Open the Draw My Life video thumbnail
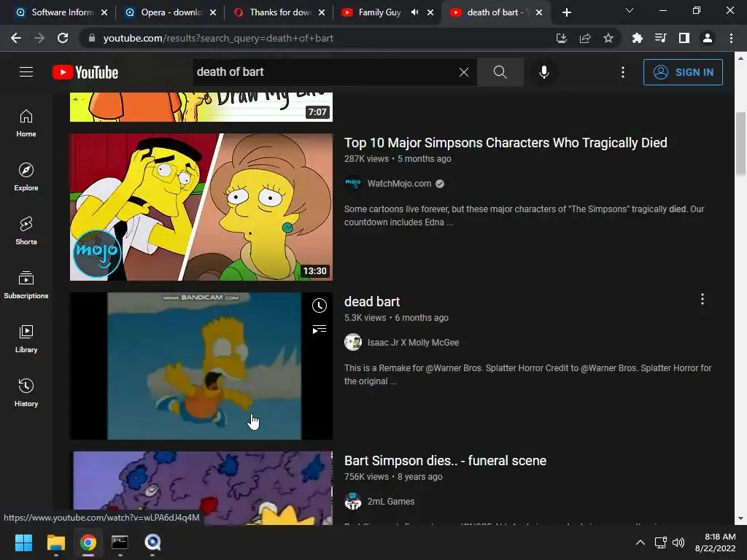The image size is (747, 560). click(201, 106)
